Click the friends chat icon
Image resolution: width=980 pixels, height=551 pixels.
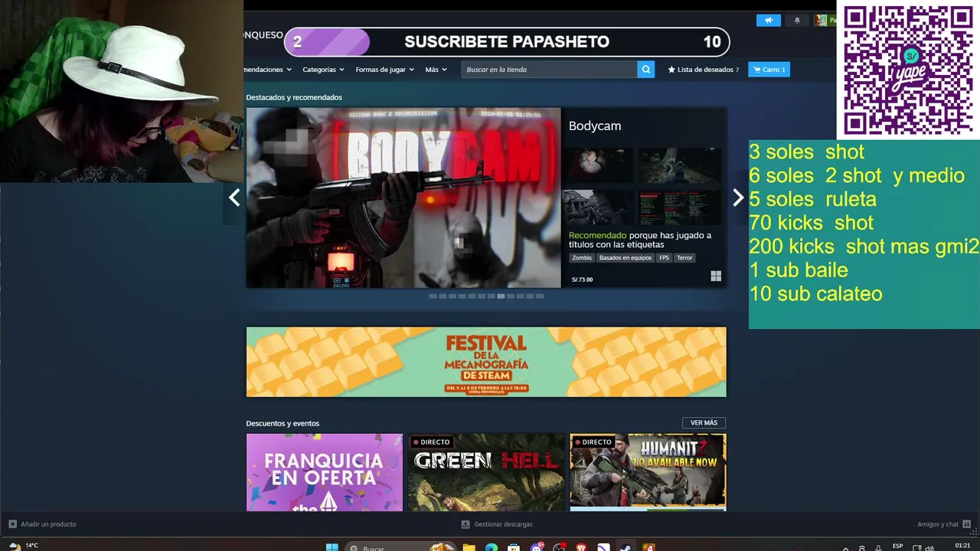click(x=966, y=524)
